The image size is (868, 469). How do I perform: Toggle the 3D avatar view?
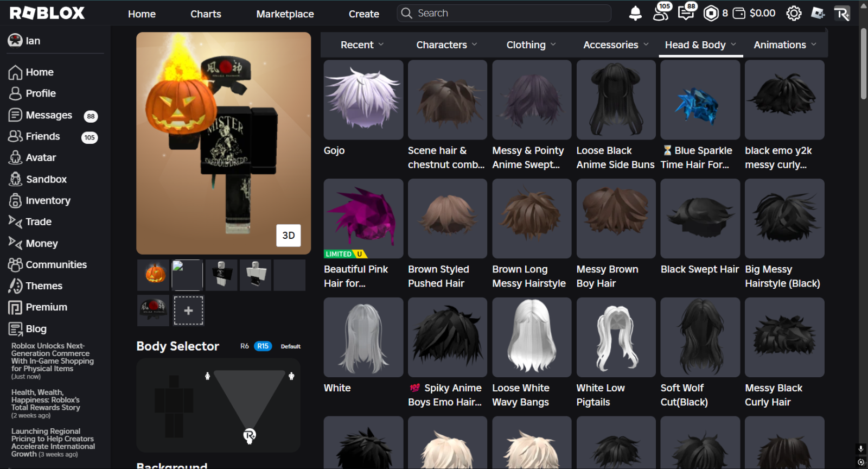point(289,235)
